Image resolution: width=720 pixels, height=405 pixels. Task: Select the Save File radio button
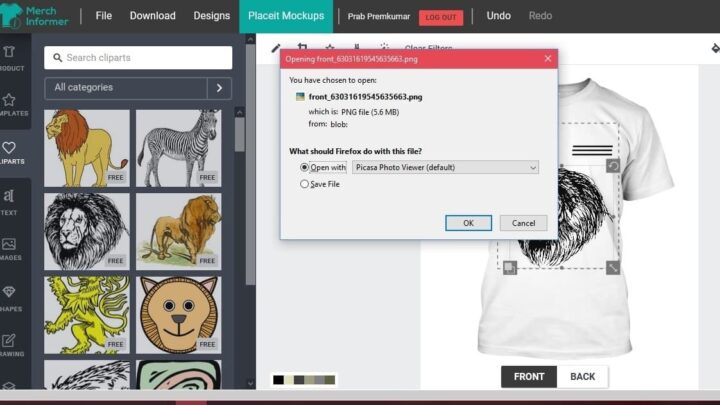point(304,184)
